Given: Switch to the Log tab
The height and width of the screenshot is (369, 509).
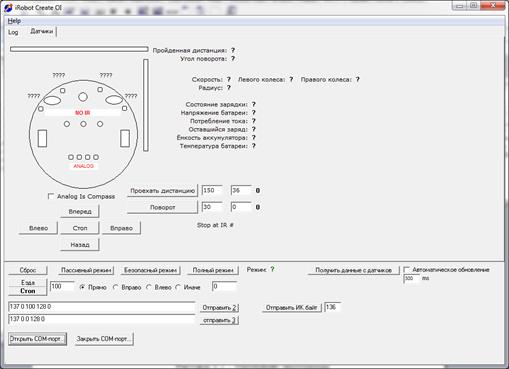Looking at the screenshot, I should tap(13, 32).
